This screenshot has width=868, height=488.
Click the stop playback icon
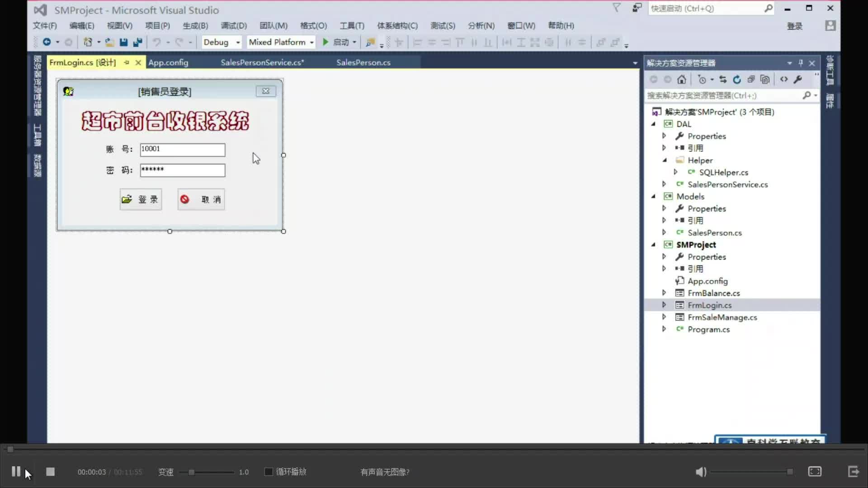point(50,471)
